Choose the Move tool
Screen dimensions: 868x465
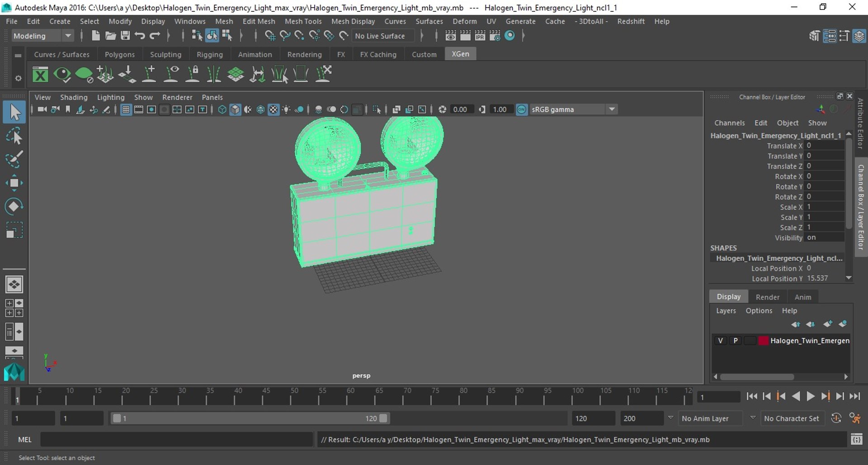[14, 183]
